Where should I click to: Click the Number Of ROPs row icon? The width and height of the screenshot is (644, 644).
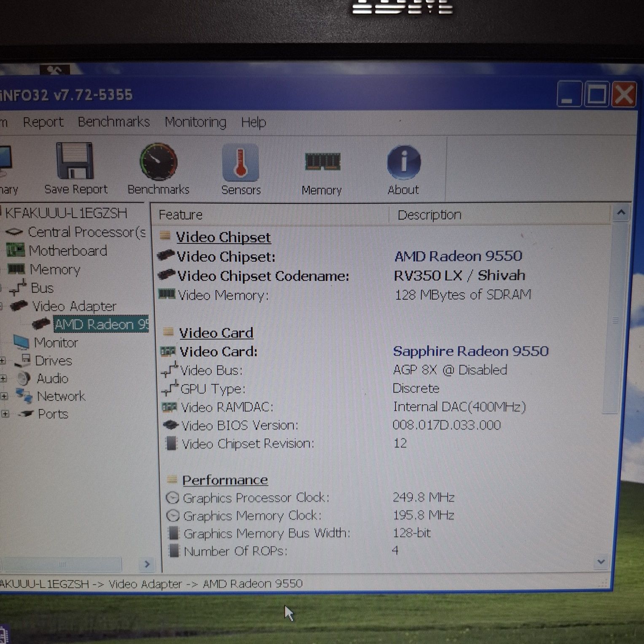click(x=174, y=550)
